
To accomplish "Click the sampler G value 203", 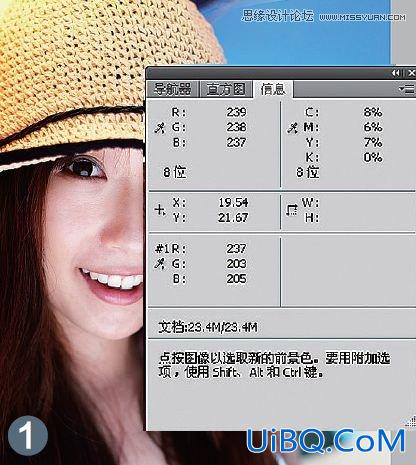I will click(236, 264).
